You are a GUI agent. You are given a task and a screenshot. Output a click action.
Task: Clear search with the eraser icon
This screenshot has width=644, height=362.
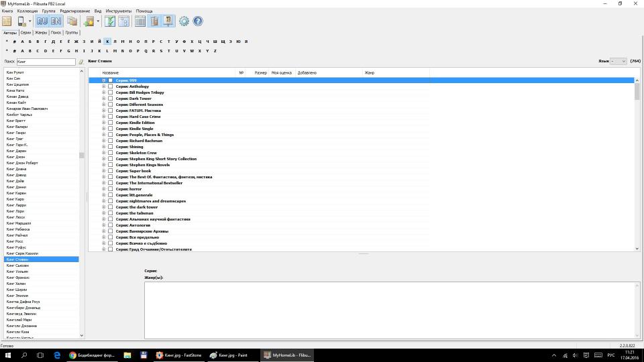pyautogui.click(x=81, y=62)
